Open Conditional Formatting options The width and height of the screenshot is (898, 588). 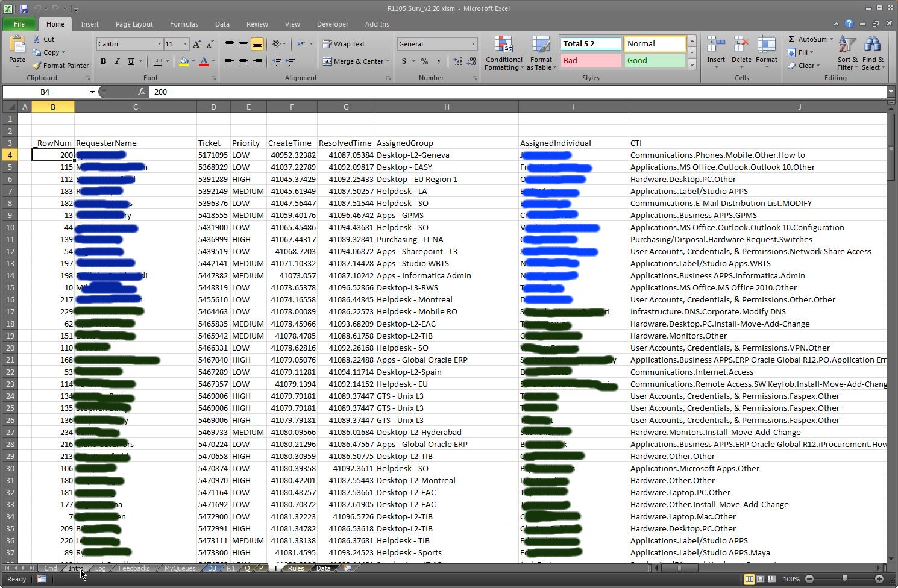tap(504, 53)
